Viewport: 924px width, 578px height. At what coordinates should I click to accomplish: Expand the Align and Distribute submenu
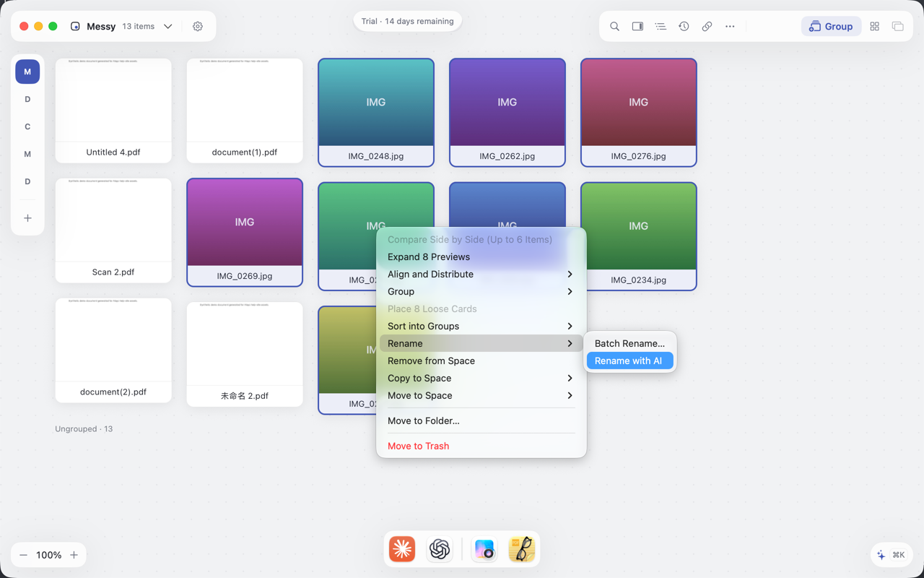click(x=481, y=274)
